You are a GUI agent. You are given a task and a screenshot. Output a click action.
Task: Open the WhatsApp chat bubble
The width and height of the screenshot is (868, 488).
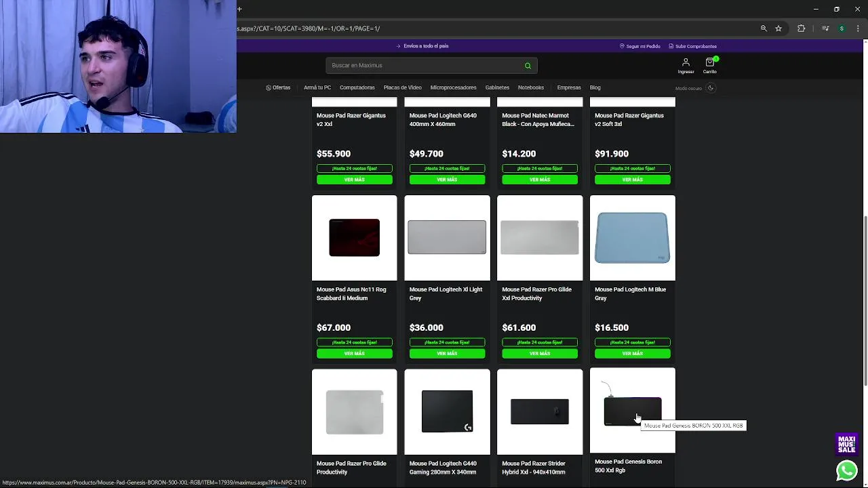click(846, 470)
